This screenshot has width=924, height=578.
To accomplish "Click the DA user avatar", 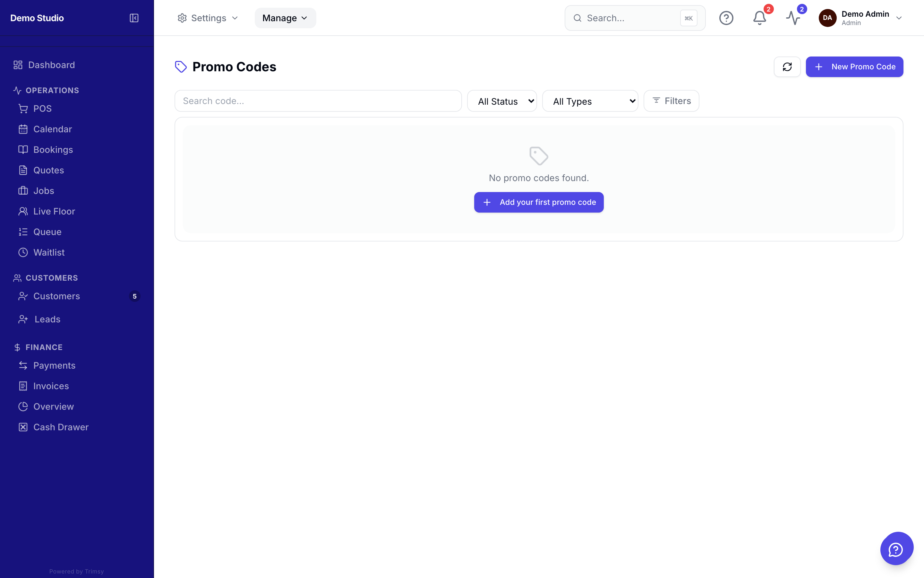I will (827, 18).
